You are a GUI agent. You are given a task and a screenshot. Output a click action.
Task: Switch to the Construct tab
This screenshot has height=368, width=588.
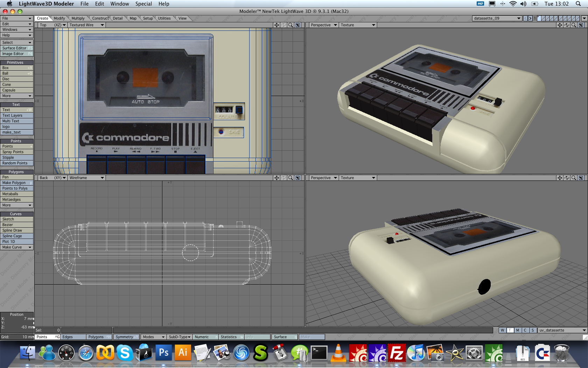[100, 18]
